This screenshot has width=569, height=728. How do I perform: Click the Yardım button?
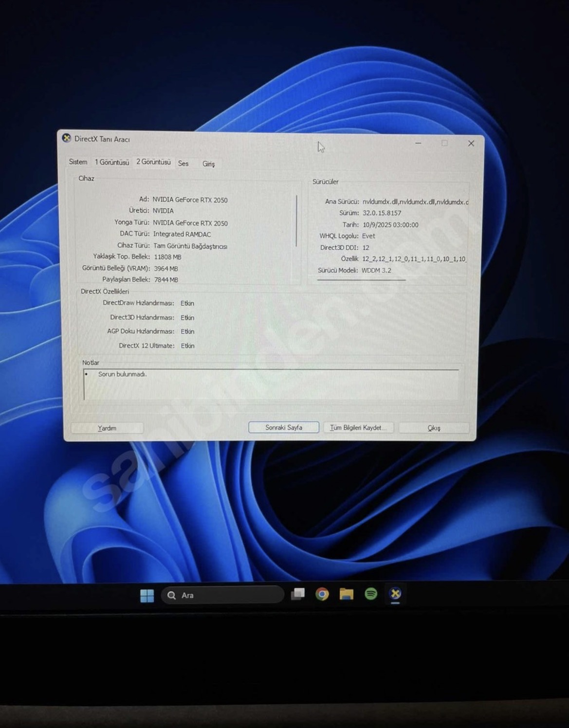pyautogui.click(x=107, y=428)
